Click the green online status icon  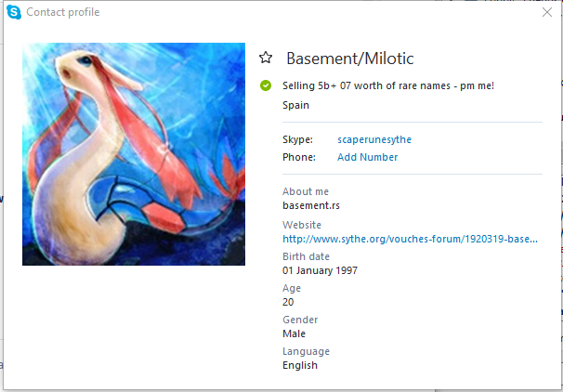pyautogui.click(x=266, y=85)
